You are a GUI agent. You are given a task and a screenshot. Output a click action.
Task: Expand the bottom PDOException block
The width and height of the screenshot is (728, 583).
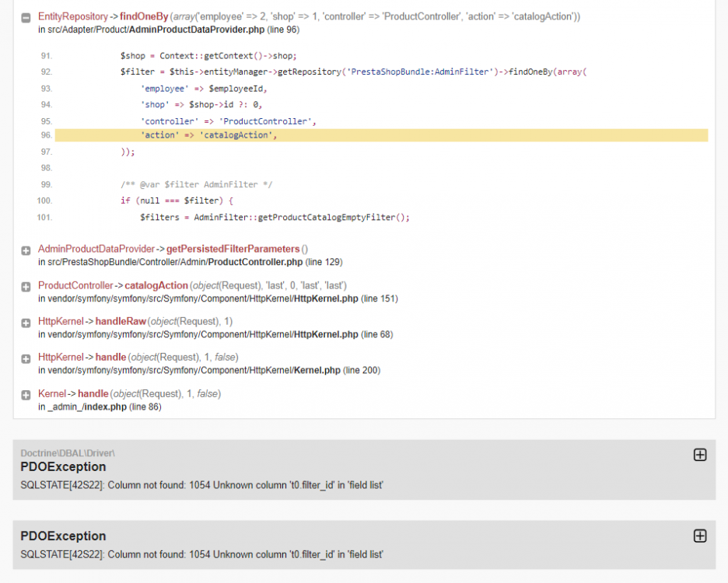[700, 536]
